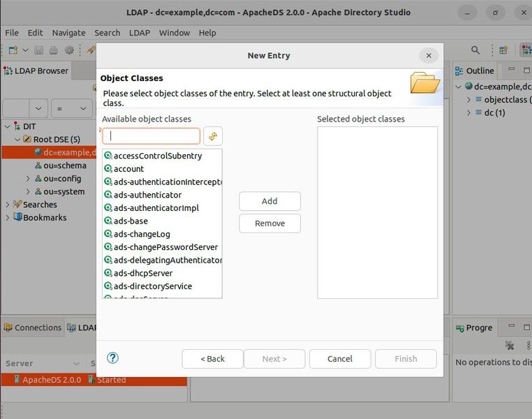Collapse the DIT tree node

tap(7, 126)
